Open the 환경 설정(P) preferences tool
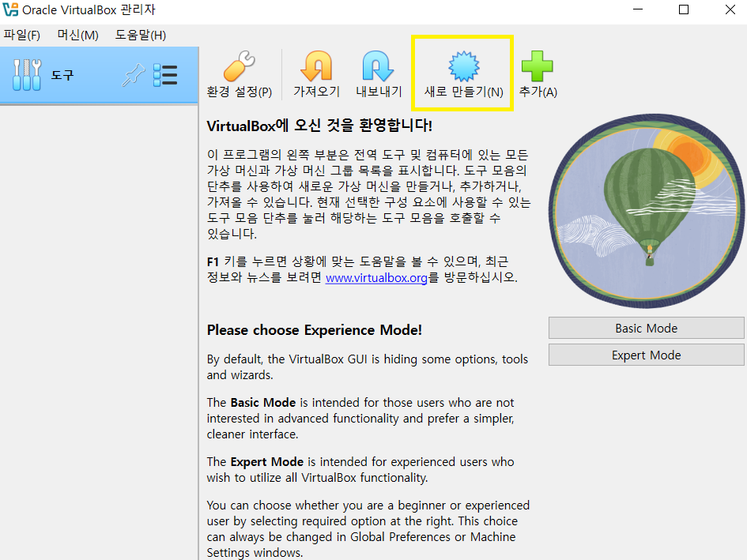 coord(240,73)
